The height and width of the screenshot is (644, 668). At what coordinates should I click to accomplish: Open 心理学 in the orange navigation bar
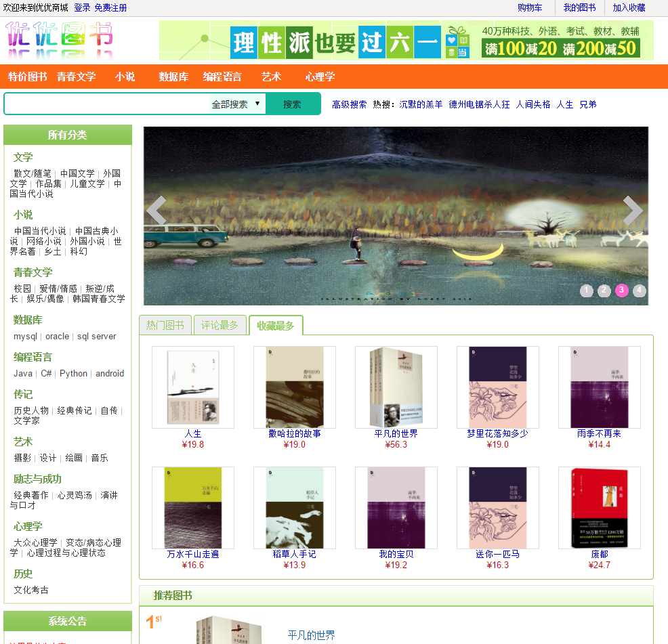(320, 77)
